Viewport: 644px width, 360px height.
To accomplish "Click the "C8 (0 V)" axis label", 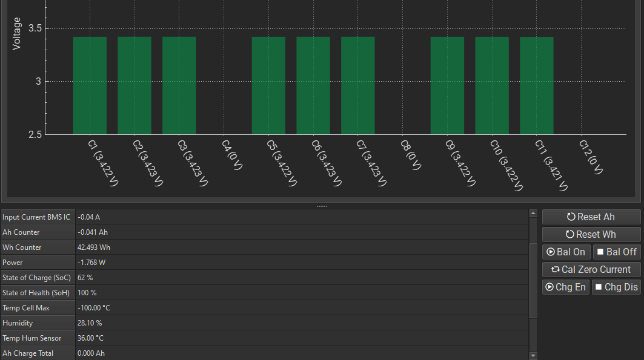I will (x=411, y=155).
